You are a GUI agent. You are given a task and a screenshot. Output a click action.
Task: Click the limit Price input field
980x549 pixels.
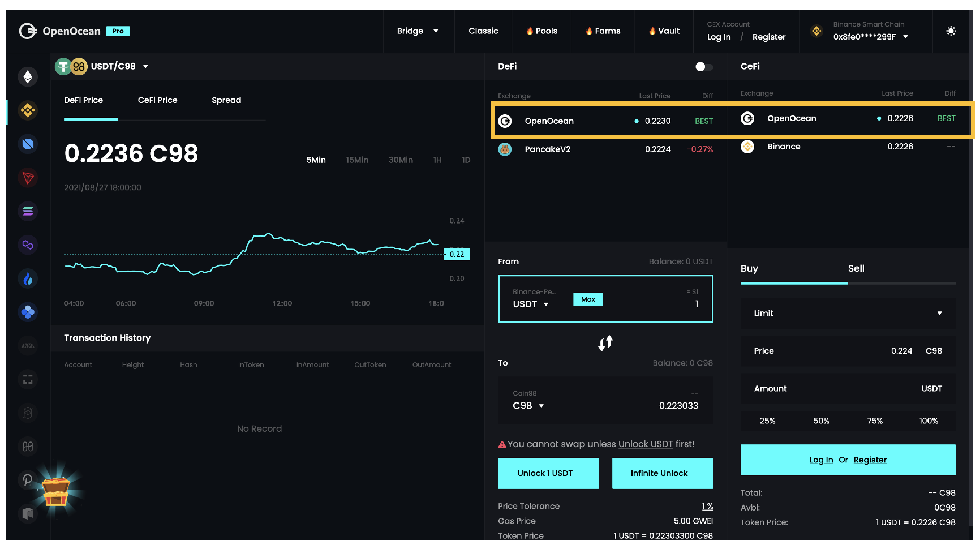[x=848, y=351]
